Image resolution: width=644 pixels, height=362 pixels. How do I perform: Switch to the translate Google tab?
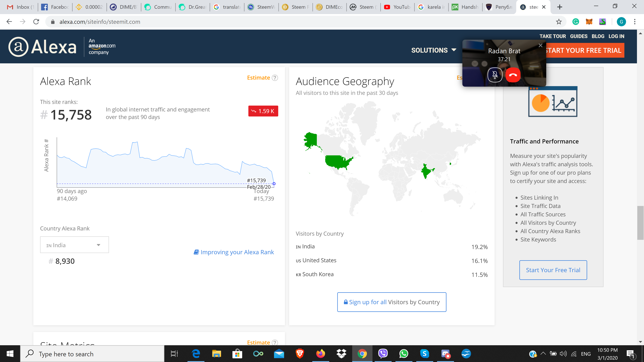(x=227, y=7)
